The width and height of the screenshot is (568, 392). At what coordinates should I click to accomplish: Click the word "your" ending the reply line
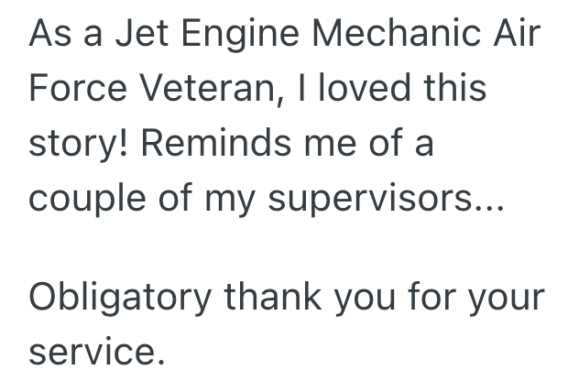[505, 298]
